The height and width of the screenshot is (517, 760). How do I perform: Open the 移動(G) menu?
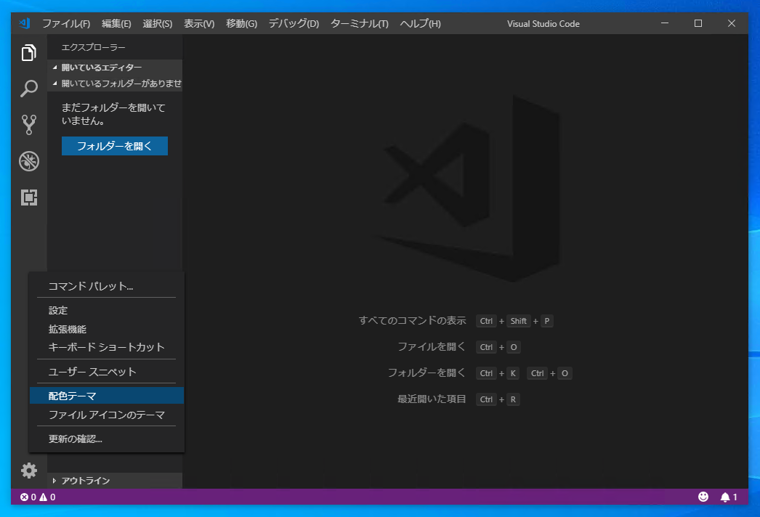[241, 24]
